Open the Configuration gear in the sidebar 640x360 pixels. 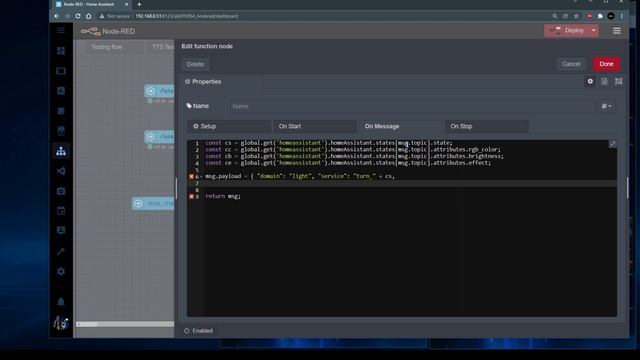point(61,271)
